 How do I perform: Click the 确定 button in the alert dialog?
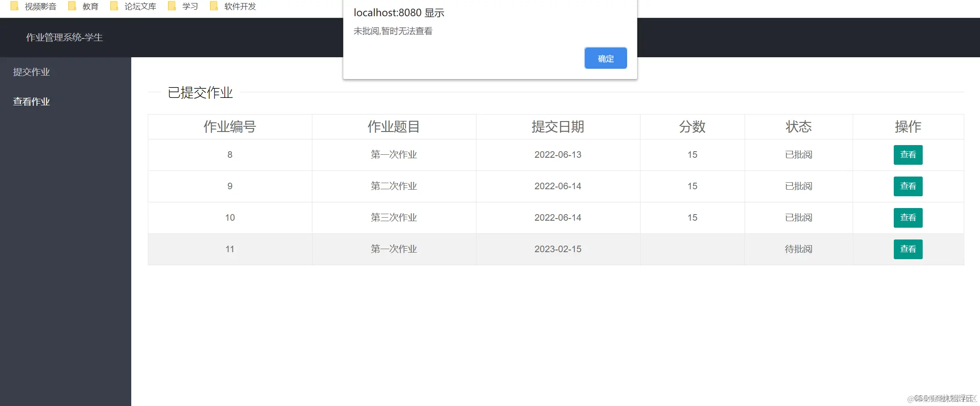(605, 58)
